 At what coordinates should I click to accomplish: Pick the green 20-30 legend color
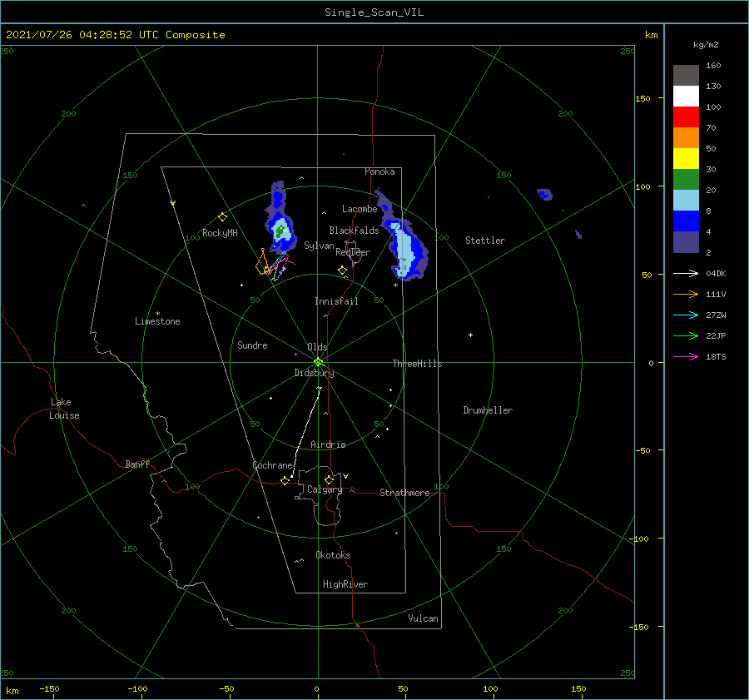(686, 180)
